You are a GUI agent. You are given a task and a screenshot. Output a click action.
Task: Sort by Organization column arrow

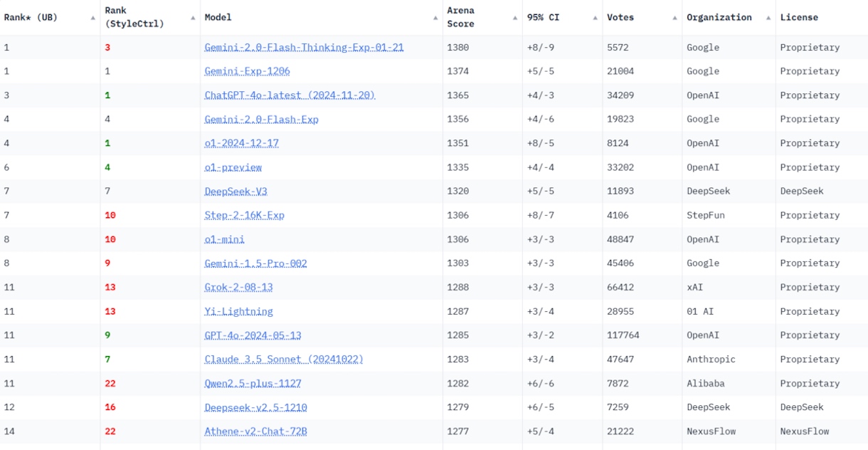(x=768, y=18)
